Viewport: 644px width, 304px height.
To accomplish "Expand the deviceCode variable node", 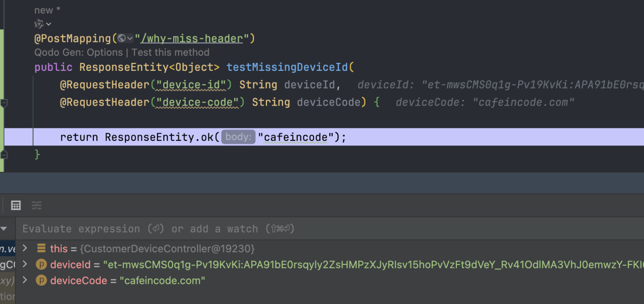I will pos(25,280).
